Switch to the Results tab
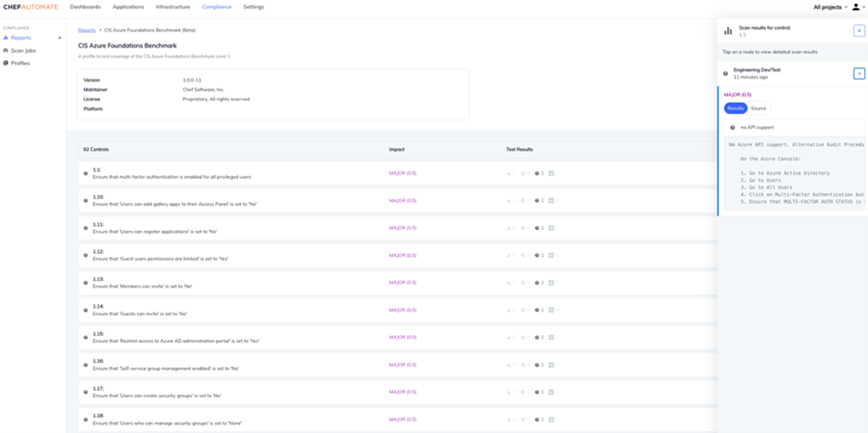 pos(735,108)
